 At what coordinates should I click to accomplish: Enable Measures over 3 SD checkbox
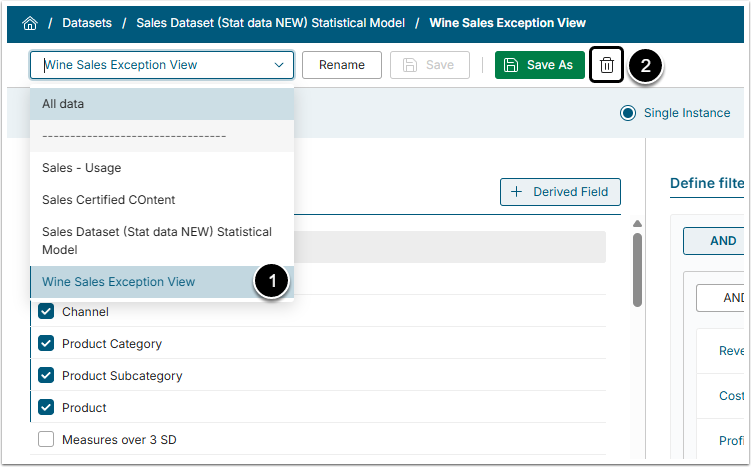point(46,440)
